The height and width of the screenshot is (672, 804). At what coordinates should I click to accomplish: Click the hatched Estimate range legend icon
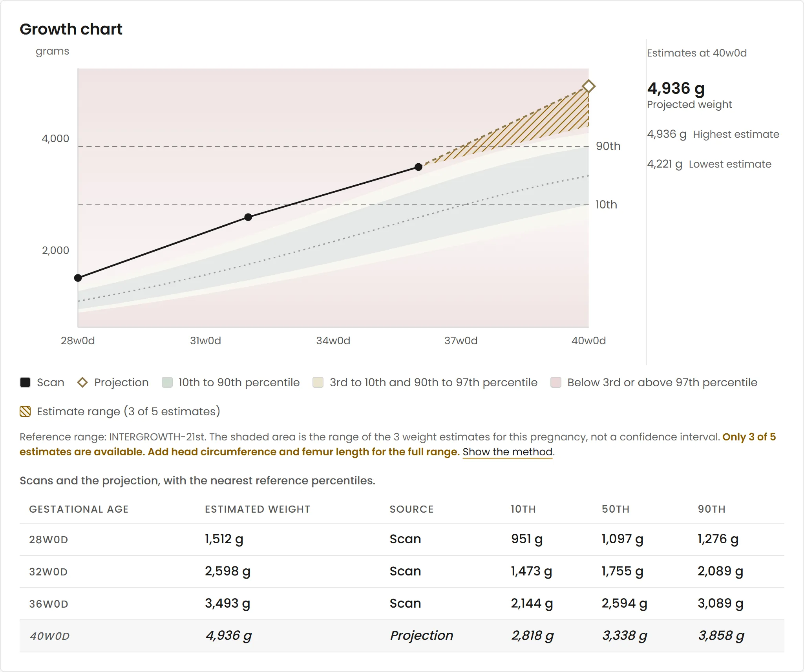(x=25, y=411)
